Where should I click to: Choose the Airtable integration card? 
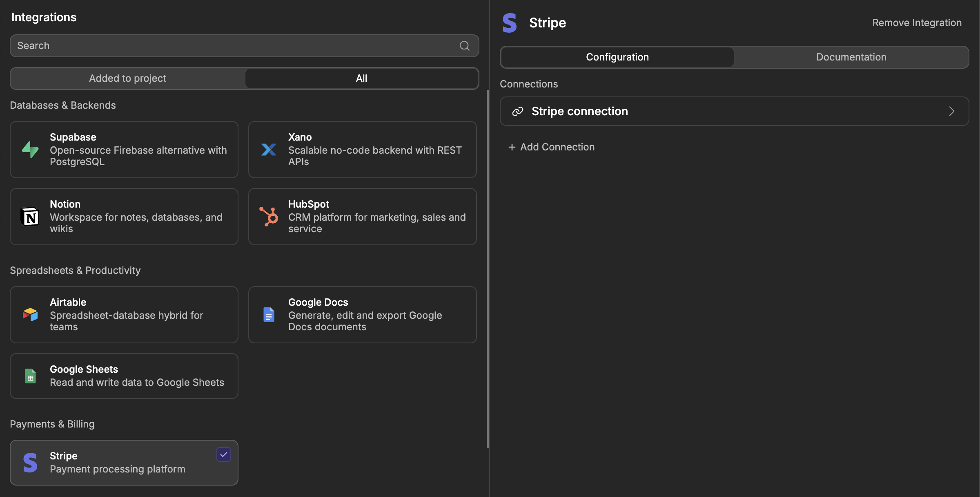(x=124, y=315)
